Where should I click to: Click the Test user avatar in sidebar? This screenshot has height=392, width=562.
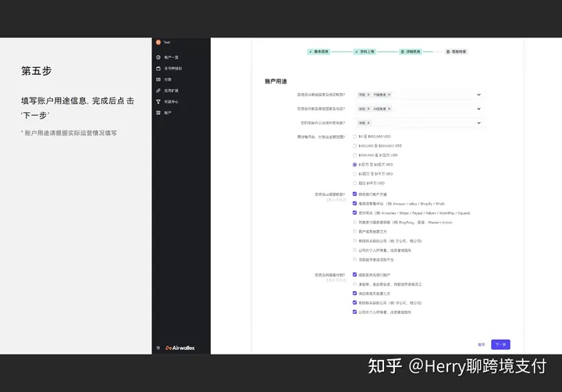(158, 42)
